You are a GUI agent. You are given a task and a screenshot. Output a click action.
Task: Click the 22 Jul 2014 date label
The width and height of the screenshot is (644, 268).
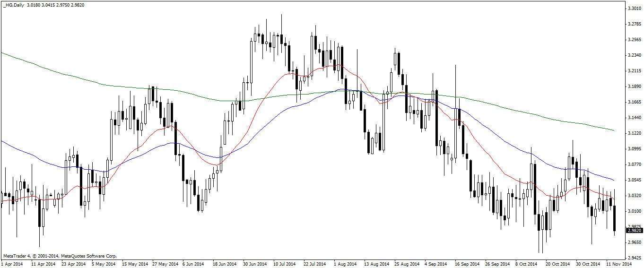pos(315,264)
